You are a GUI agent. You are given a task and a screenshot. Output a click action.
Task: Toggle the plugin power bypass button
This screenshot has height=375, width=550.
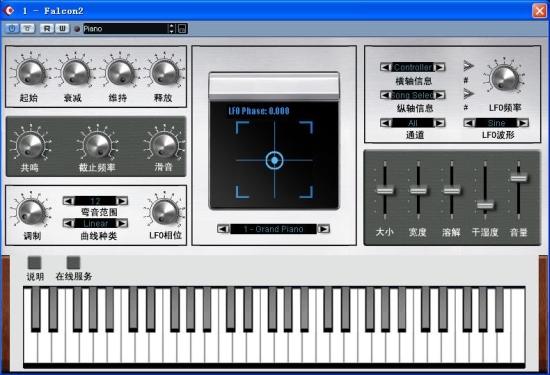tap(12, 29)
